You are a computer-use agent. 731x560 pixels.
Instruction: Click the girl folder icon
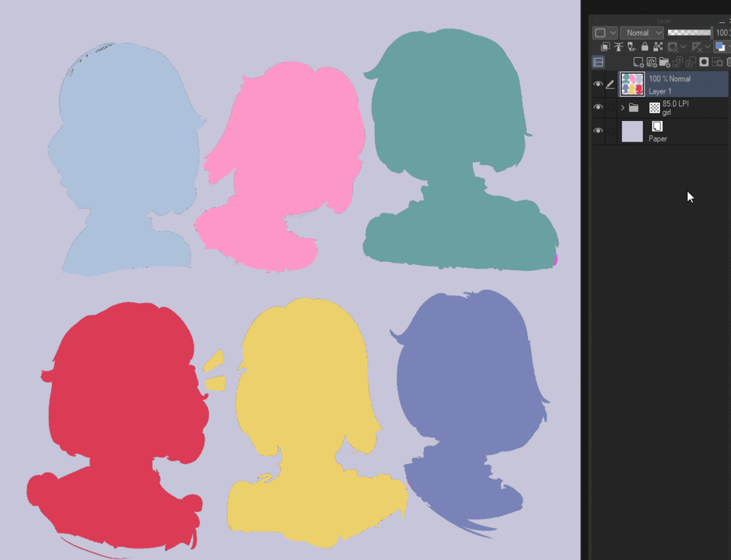[634, 107]
